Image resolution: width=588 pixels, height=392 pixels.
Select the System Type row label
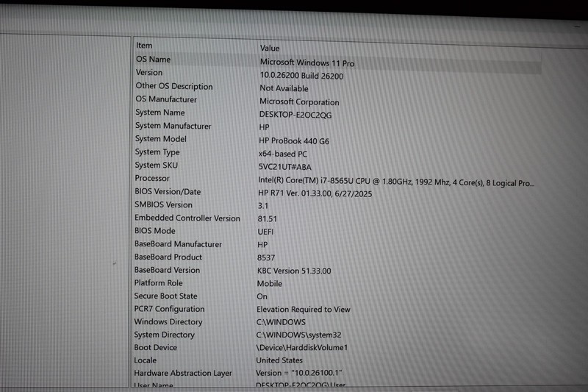click(x=157, y=152)
